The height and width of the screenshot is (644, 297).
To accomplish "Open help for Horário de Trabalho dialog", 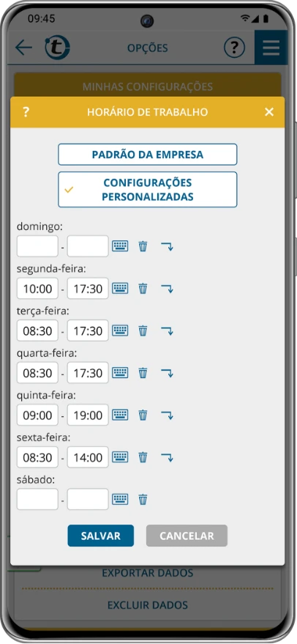I will click(26, 111).
